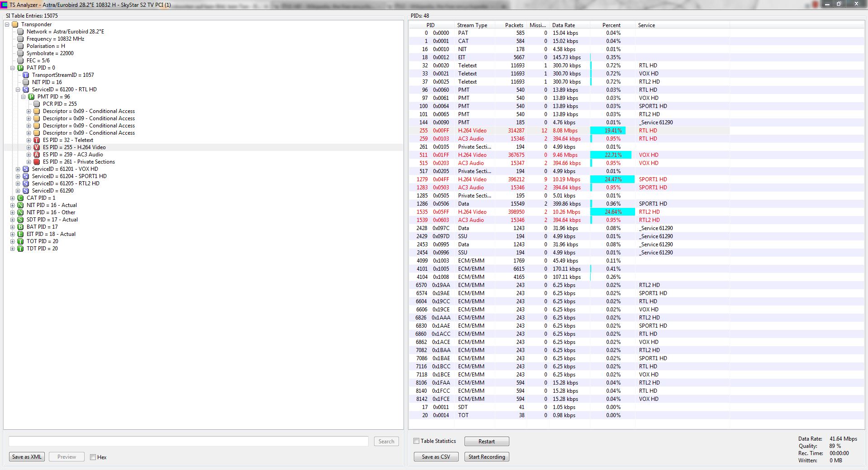This screenshot has width=868, height=470.
Task: Click the green C icon for CAT PID
Action: pyautogui.click(x=20, y=198)
